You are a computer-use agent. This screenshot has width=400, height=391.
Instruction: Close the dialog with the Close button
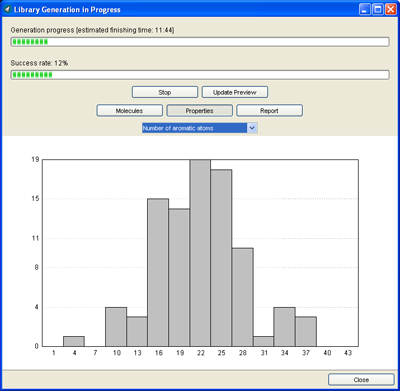pos(361,380)
